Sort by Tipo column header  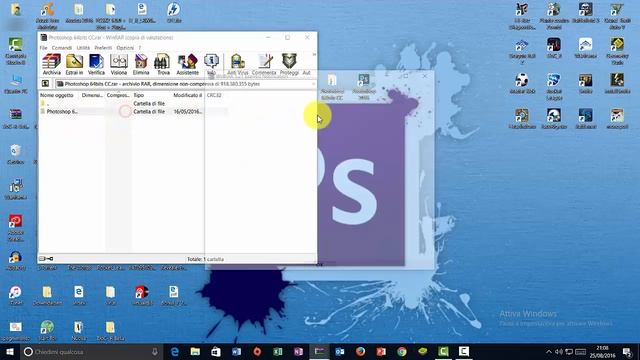151,95
